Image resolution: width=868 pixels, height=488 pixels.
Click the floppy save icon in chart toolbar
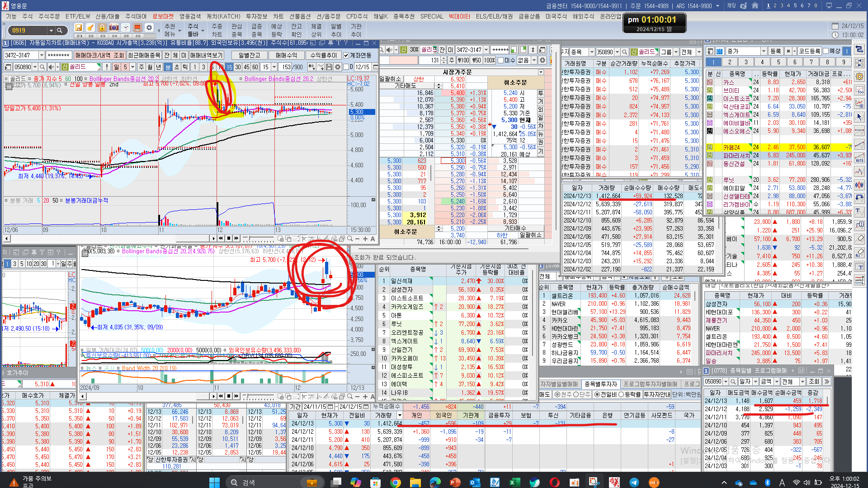pyautogui.click(x=329, y=67)
